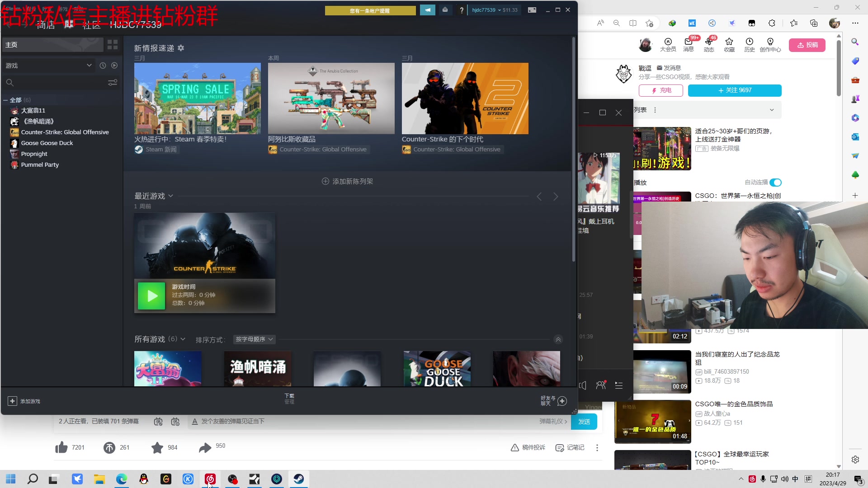868x488 pixels.
Task: Switch Steam to Big Picture mode
Action: point(532,10)
